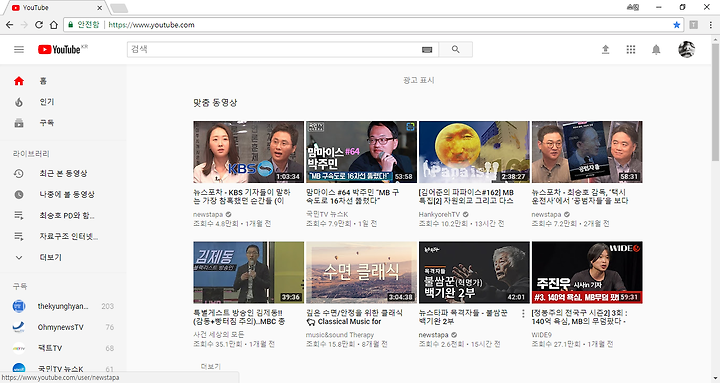Viewport: 720px width, 383px height.
Task: Click the address bar URL
Action: pyautogui.click(x=152, y=25)
